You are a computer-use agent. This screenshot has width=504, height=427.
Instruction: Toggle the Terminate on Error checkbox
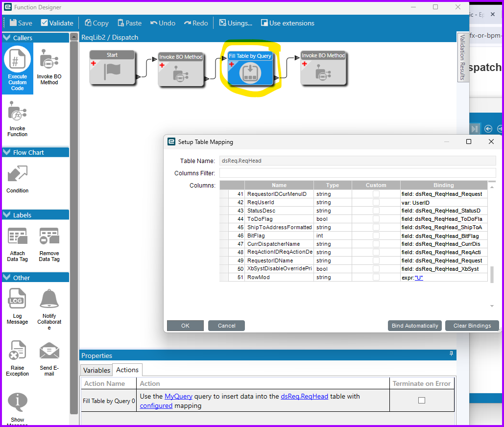click(422, 401)
